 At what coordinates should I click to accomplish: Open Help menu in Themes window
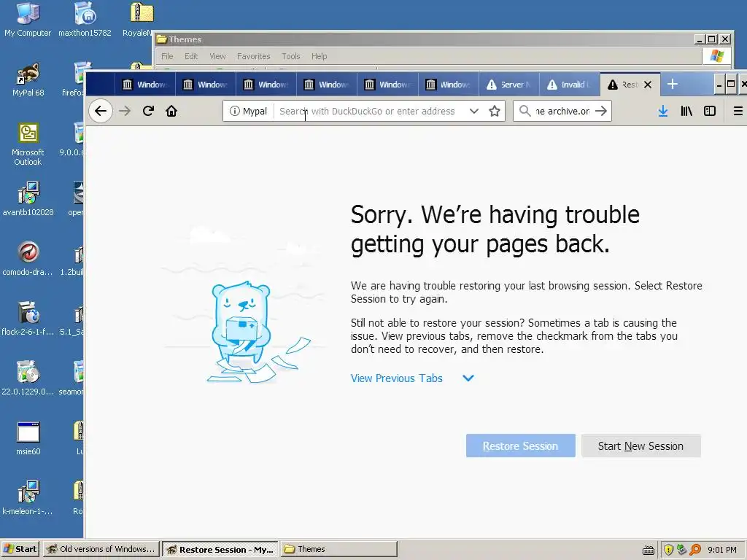coord(320,56)
